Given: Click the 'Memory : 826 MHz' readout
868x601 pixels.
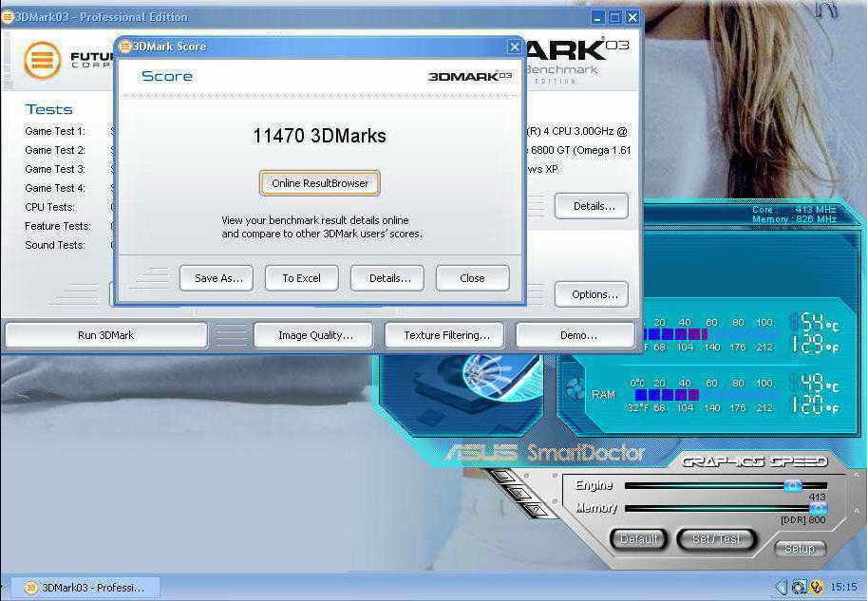Looking at the screenshot, I should [794, 219].
